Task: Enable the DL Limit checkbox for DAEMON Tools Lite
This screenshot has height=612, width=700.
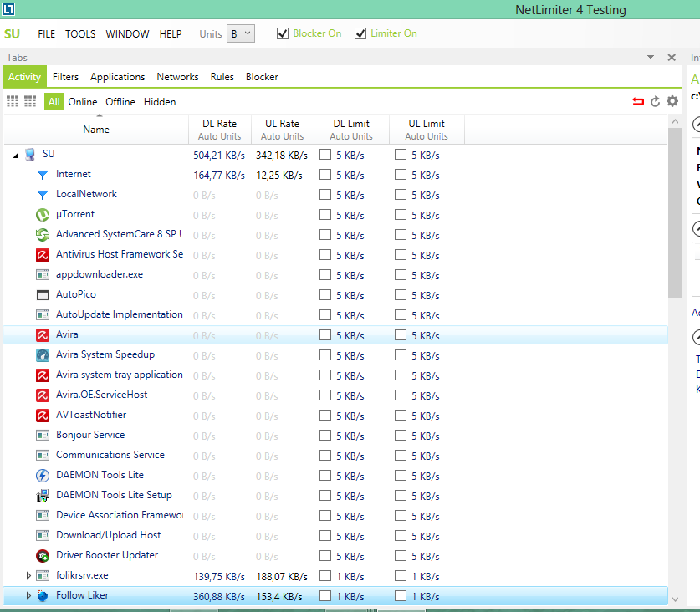Action: click(325, 476)
